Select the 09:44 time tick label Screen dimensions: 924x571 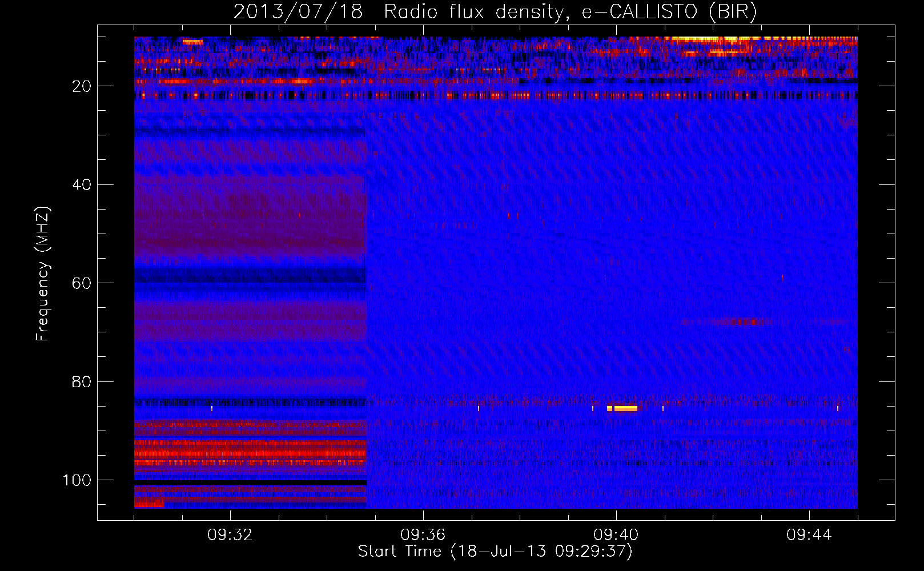point(809,535)
